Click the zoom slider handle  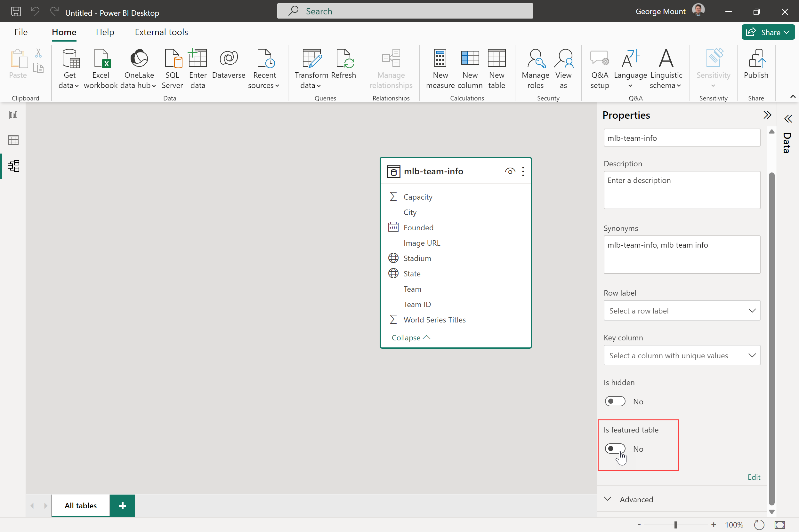[675, 525]
